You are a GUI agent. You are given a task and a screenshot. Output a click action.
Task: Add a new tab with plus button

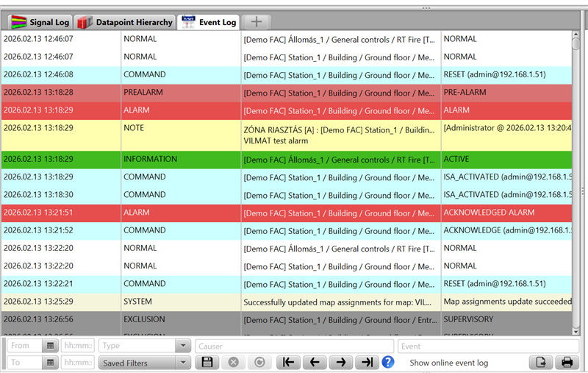tap(257, 22)
